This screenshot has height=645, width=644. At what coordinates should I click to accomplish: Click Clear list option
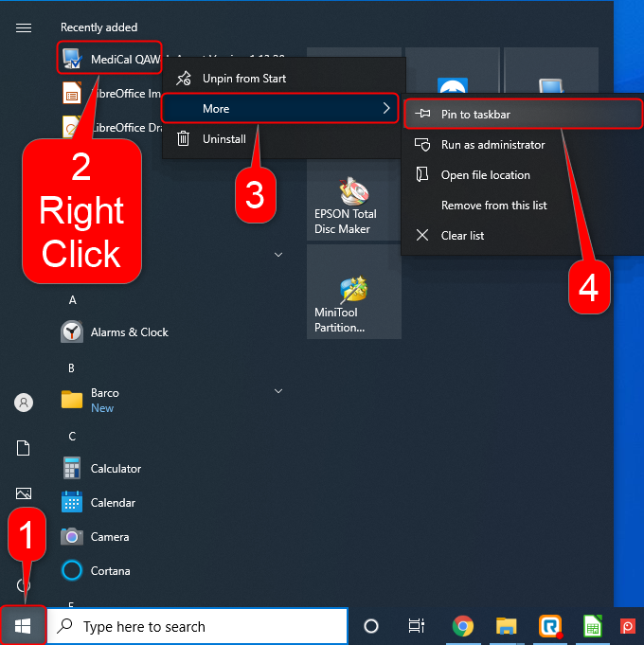pyautogui.click(x=462, y=236)
